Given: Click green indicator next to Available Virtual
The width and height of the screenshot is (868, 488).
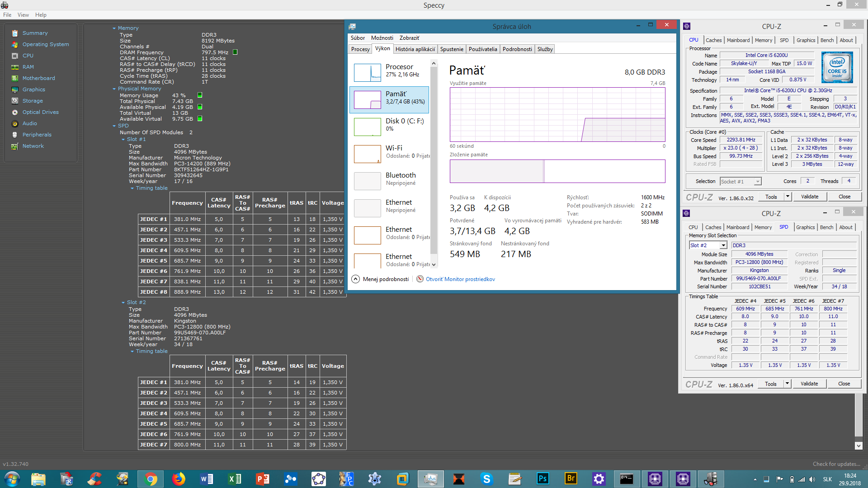Looking at the screenshot, I should pyautogui.click(x=200, y=119).
